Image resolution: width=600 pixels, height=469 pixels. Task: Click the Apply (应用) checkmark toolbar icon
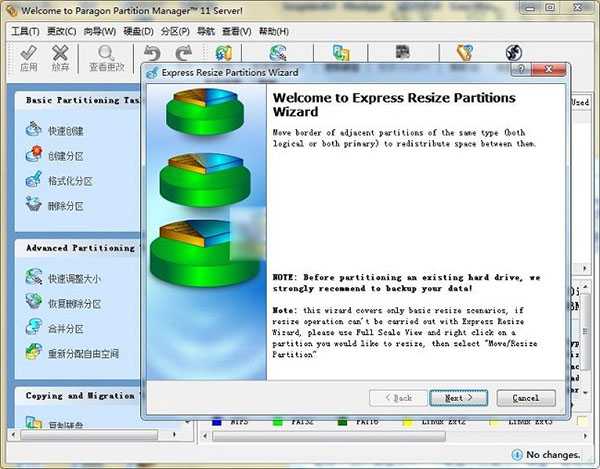click(28, 58)
